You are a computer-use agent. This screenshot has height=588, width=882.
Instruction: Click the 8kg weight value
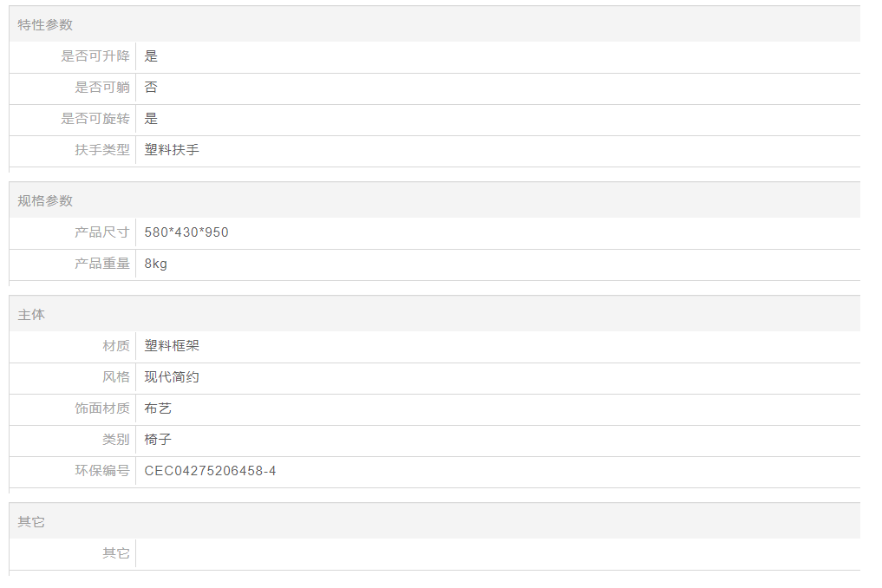156,264
